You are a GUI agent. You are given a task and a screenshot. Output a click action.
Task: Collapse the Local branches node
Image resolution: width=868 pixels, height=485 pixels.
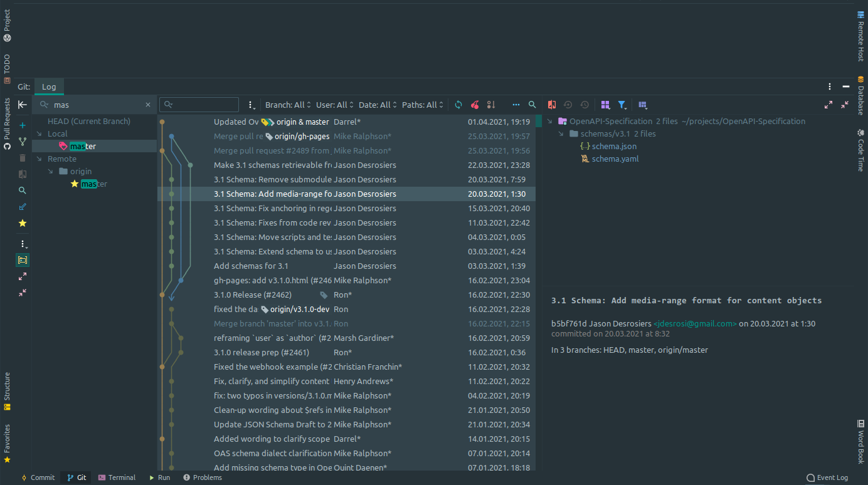(39, 134)
